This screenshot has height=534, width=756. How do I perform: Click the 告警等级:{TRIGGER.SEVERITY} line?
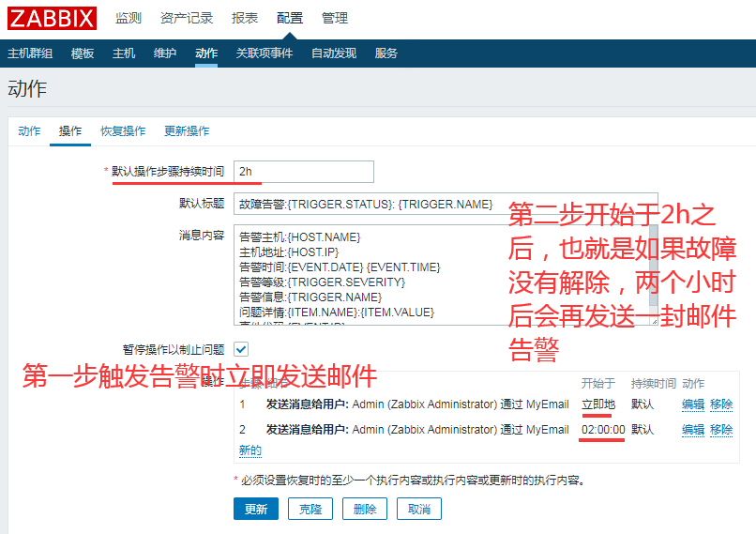322,282
